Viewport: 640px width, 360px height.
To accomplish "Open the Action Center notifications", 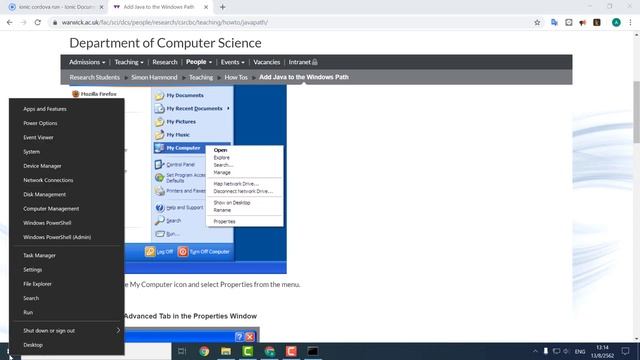I will point(625,351).
